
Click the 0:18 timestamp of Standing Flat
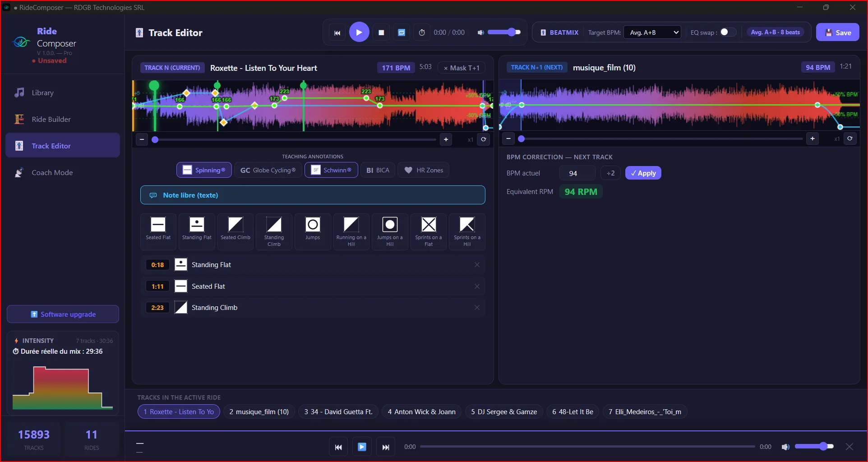click(x=157, y=265)
